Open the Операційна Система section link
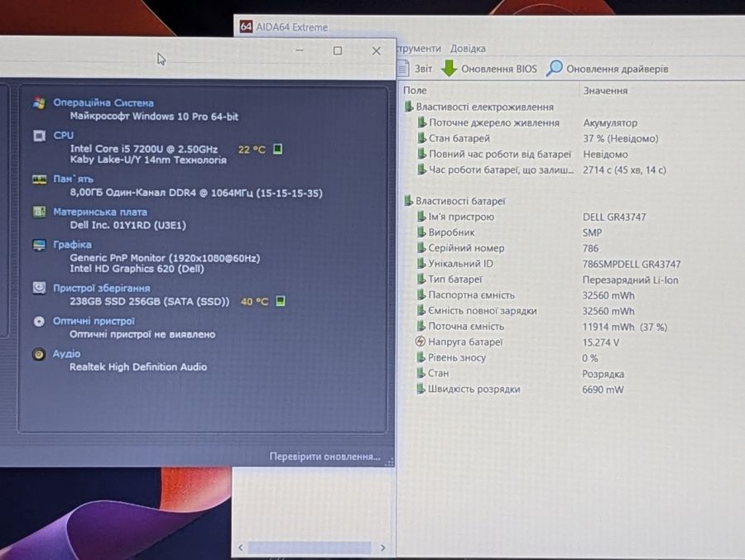 click(103, 103)
